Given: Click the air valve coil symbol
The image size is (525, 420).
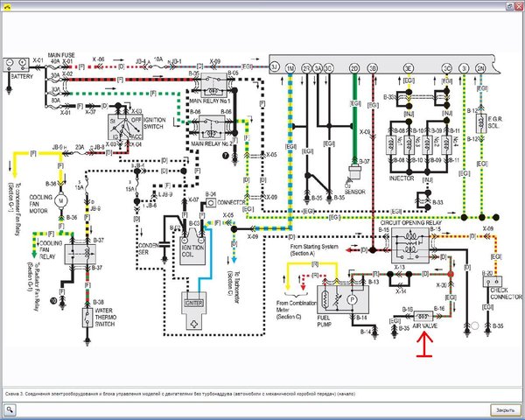Looking at the screenshot, I should (423, 316).
